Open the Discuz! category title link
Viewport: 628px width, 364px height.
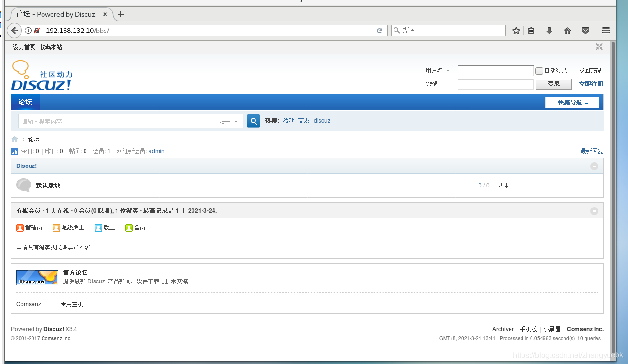click(x=26, y=166)
